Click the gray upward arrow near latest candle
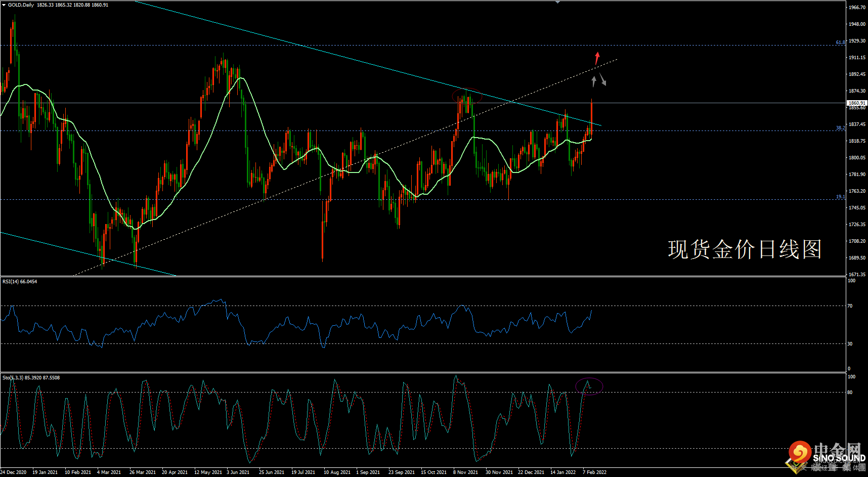 pos(594,81)
